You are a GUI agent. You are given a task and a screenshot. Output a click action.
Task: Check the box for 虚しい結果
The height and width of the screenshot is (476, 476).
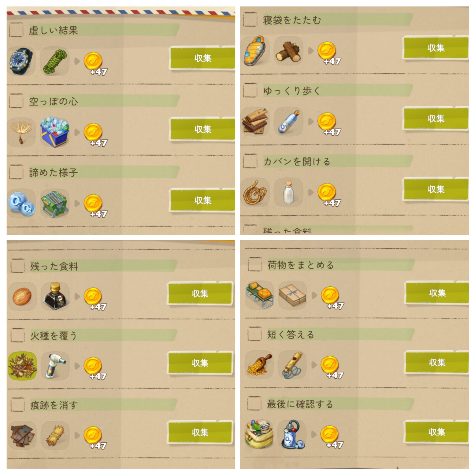16,30
